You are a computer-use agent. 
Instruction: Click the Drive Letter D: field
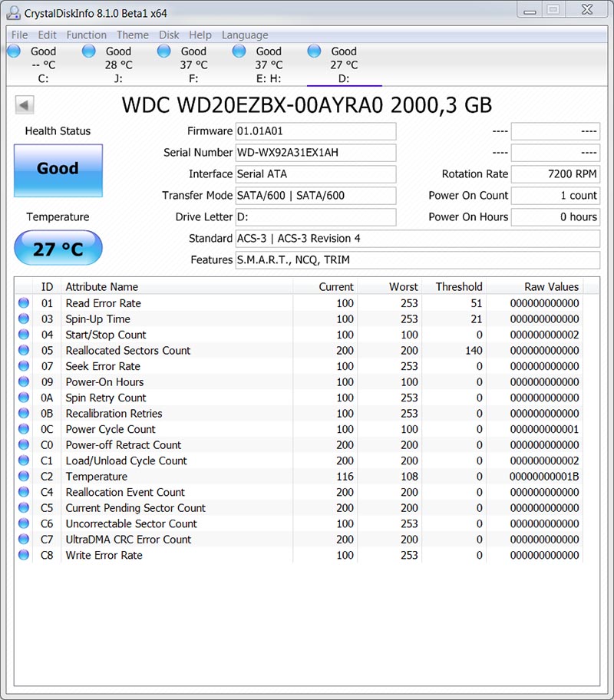point(315,217)
